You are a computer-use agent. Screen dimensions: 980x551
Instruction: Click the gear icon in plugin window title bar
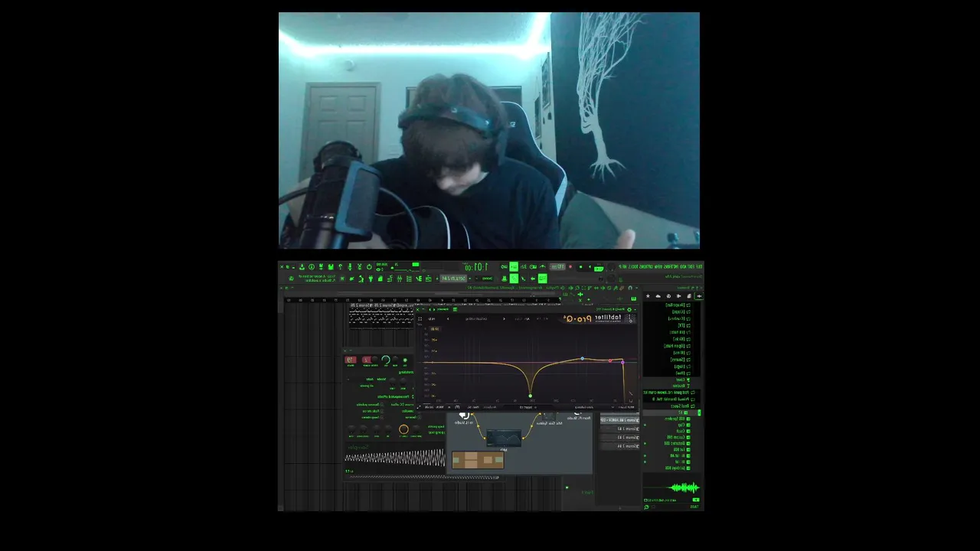[x=629, y=309]
